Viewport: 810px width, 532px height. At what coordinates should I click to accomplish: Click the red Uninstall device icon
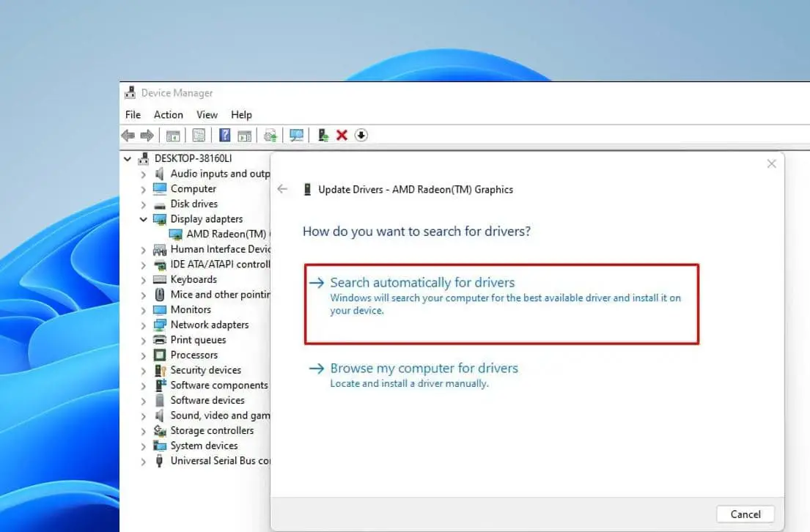(x=342, y=135)
